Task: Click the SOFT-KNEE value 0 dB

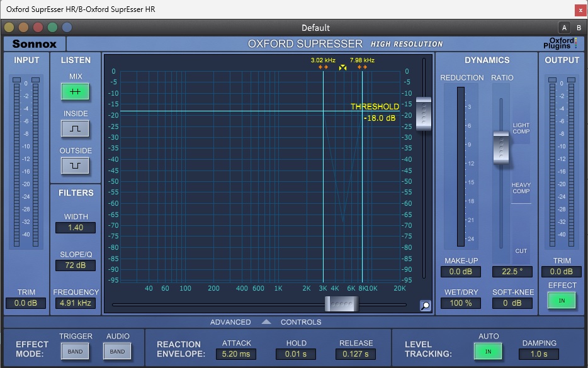Action: (x=512, y=303)
